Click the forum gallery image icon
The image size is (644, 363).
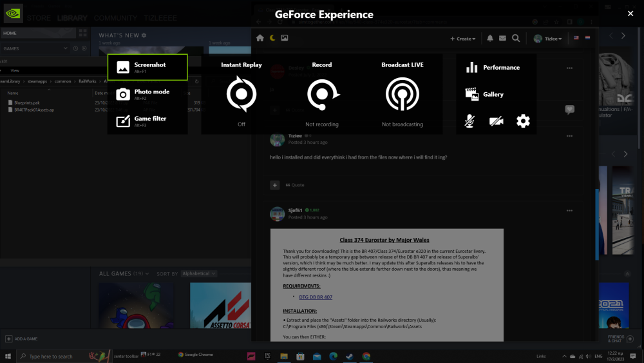click(284, 38)
